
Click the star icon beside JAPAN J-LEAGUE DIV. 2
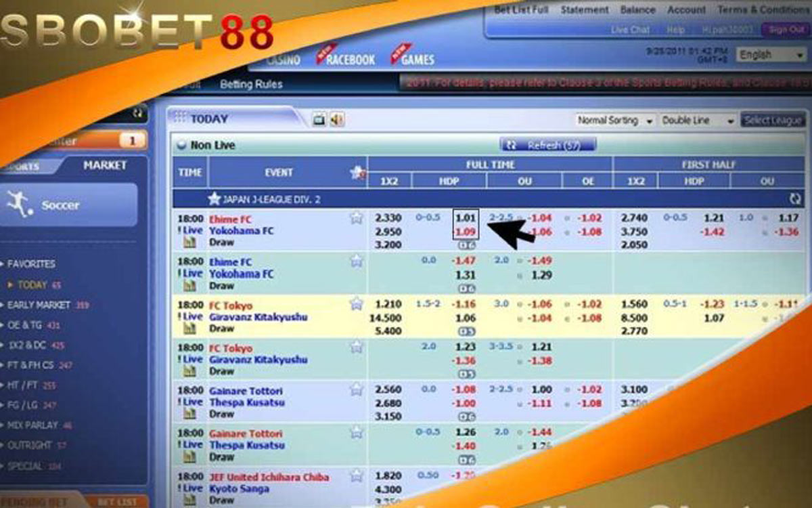[x=215, y=199]
